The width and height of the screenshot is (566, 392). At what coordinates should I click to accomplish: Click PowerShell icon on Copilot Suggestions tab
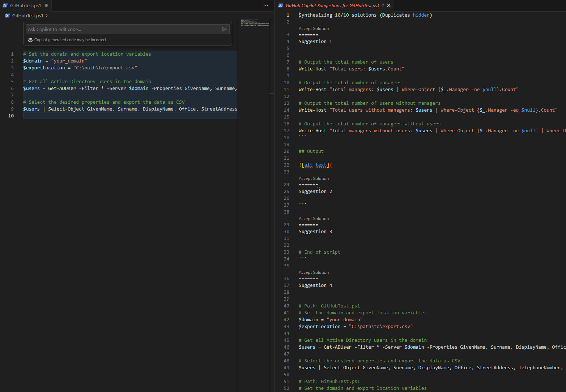coord(280,5)
